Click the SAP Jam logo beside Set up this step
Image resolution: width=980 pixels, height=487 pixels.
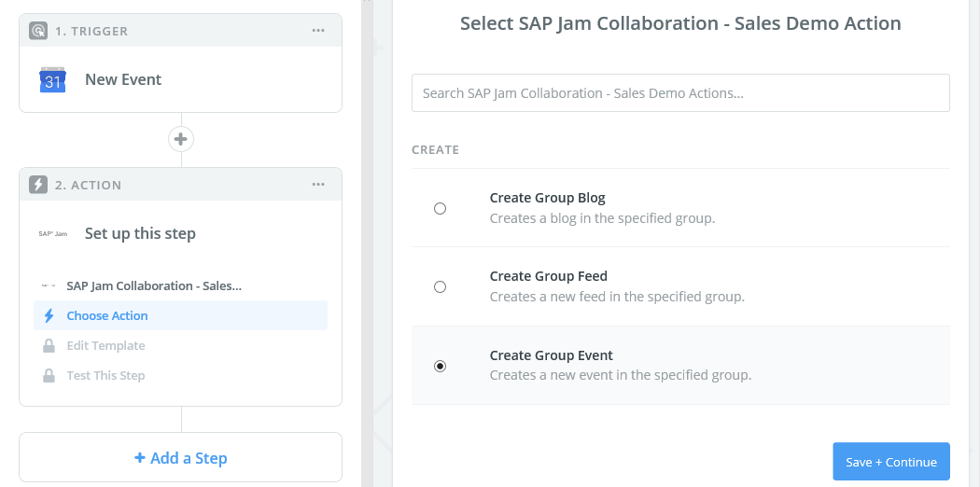coord(52,233)
